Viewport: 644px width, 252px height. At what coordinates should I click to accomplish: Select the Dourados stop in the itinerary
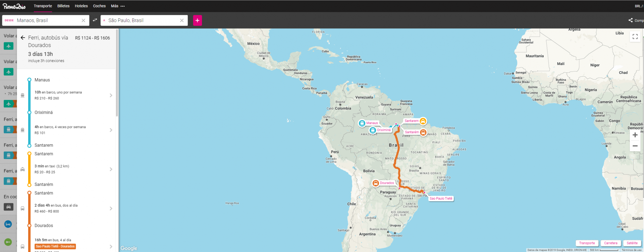pyautogui.click(x=44, y=225)
